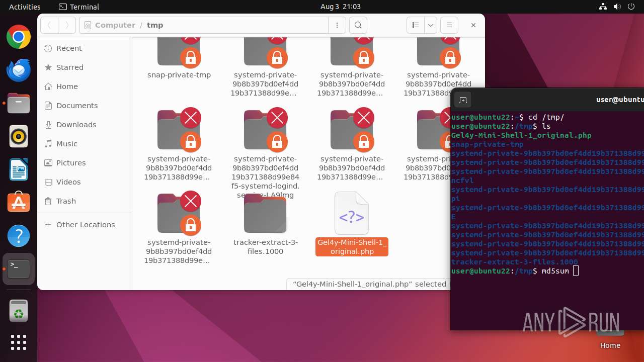This screenshot has height=362, width=644.
Task: Open the clock showing Aug 3 21:03
Action: (341, 7)
